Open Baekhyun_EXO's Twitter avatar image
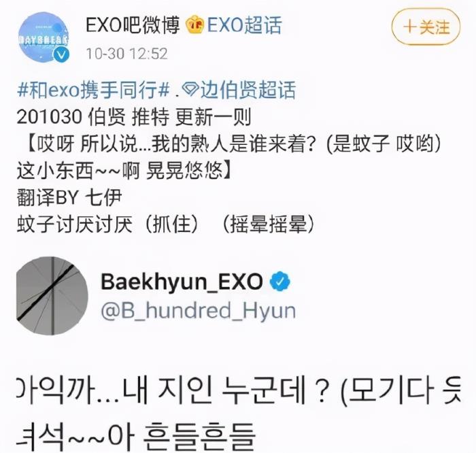 click(52, 296)
